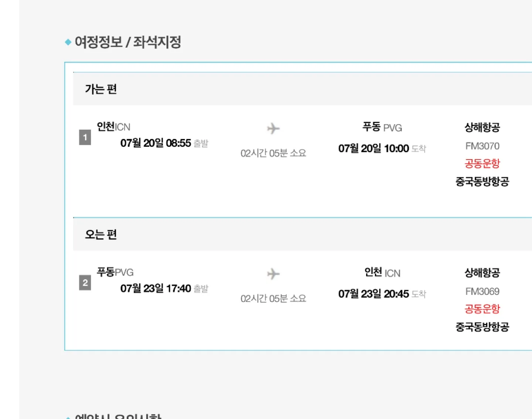Open the 가는 편 section header
Image resolution: width=532 pixels, height=419 pixels.
coord(302,89)
